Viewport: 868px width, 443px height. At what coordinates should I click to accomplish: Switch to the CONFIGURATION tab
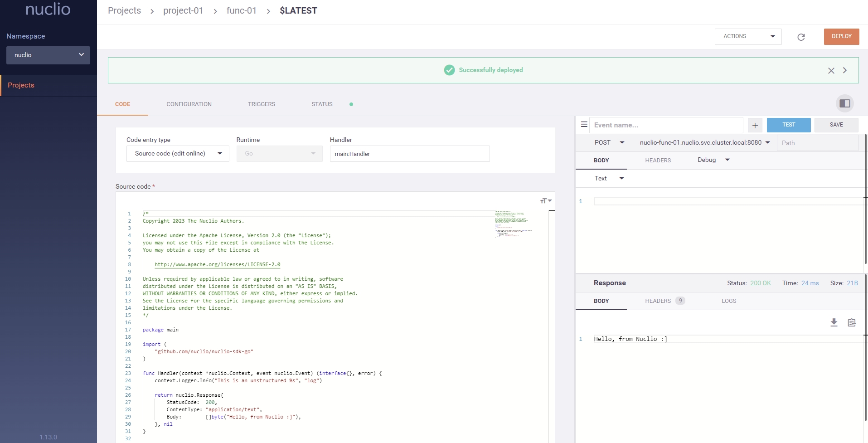(189, 104)
